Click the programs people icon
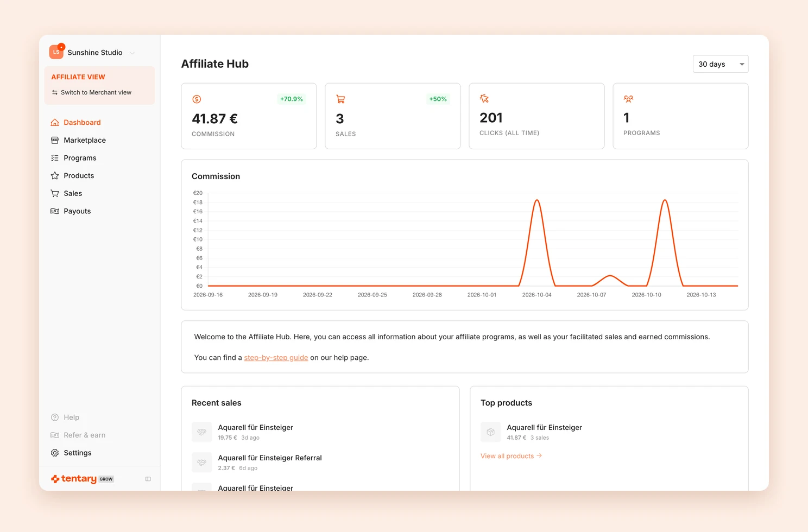 tap(628, 99)
